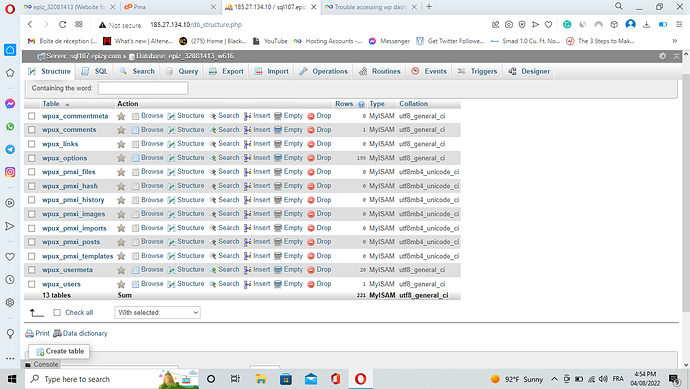Open the Create table button

click(59, 351)
